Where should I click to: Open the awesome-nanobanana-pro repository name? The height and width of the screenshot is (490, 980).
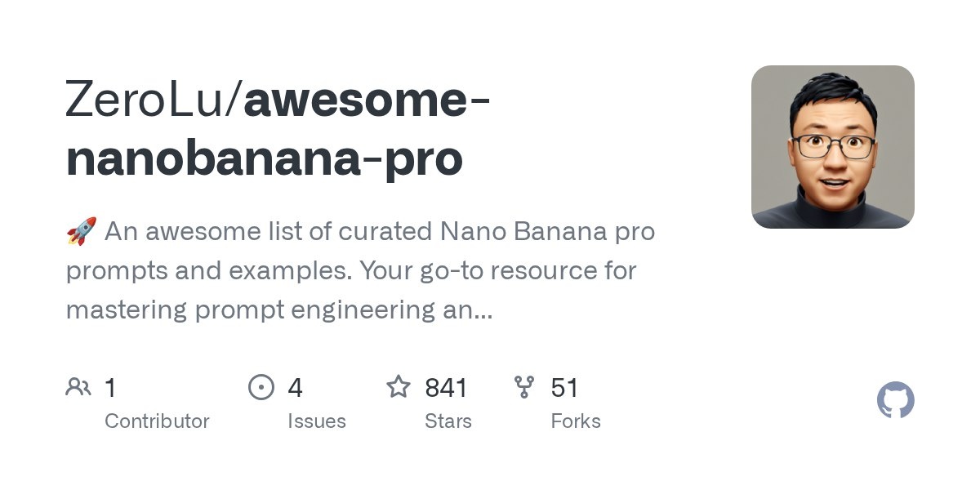tap(367, 100)
